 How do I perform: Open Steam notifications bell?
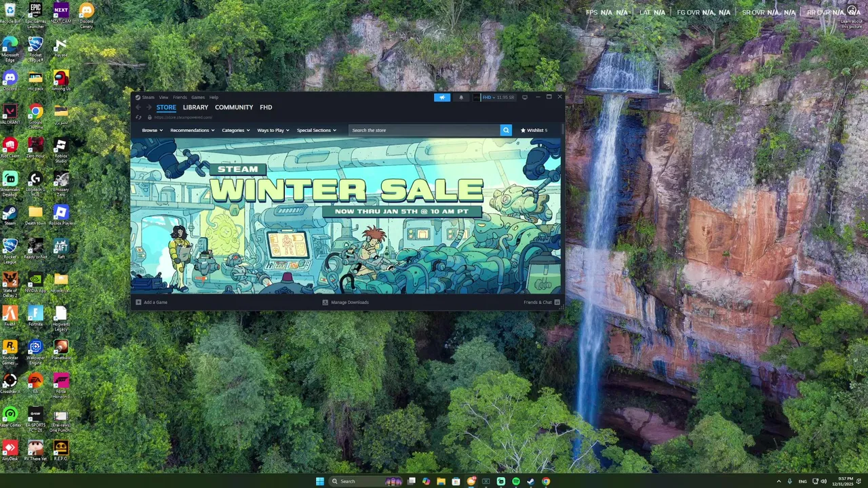coord(461,98)
